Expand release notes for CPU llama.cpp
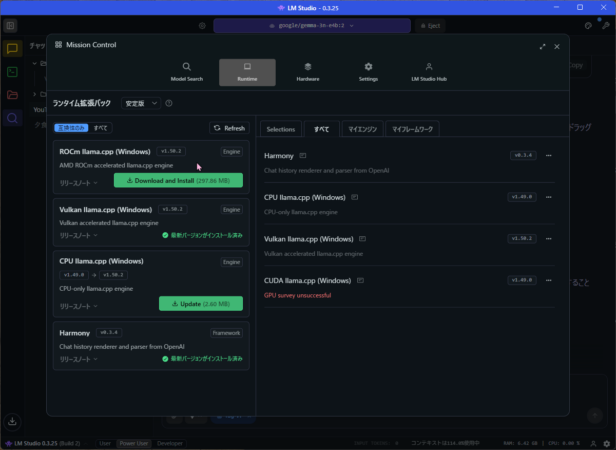 [79, 306]
